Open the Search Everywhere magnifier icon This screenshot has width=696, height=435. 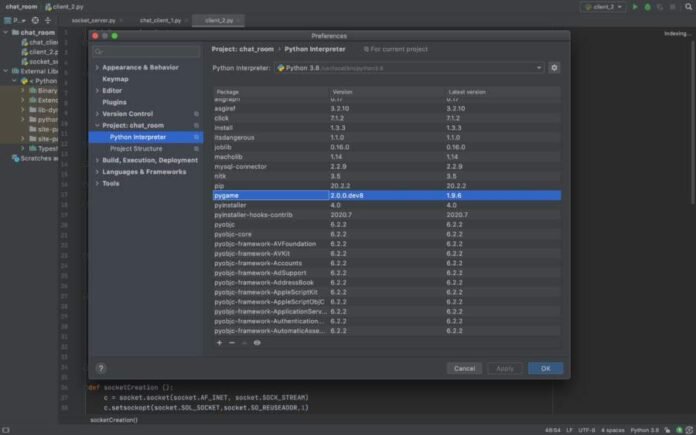pos(688,7)
